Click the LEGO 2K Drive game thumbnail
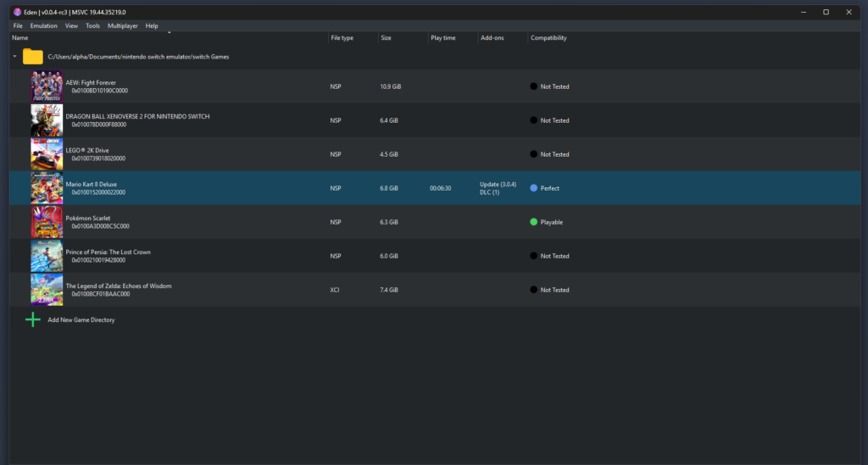 click(47, 154)
